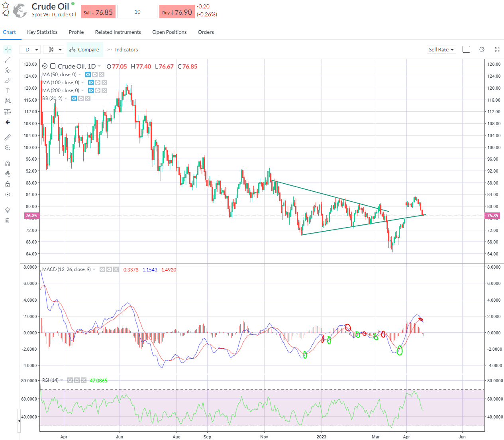Open the Related Instruments tab

coord(118,32)
